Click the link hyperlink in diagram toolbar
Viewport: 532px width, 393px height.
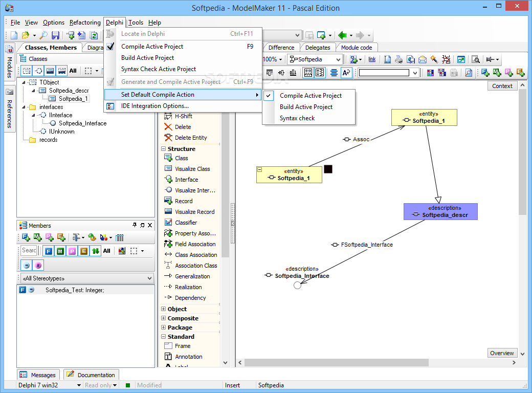372,59
